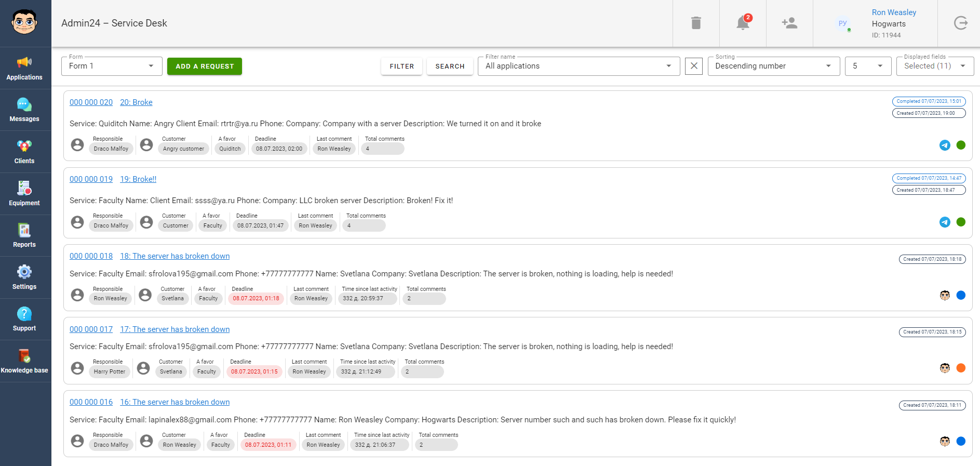Viewport: 980px width, 466px height.
Task: Click Ron Weasley profile name in header
Action: [894, 12]
